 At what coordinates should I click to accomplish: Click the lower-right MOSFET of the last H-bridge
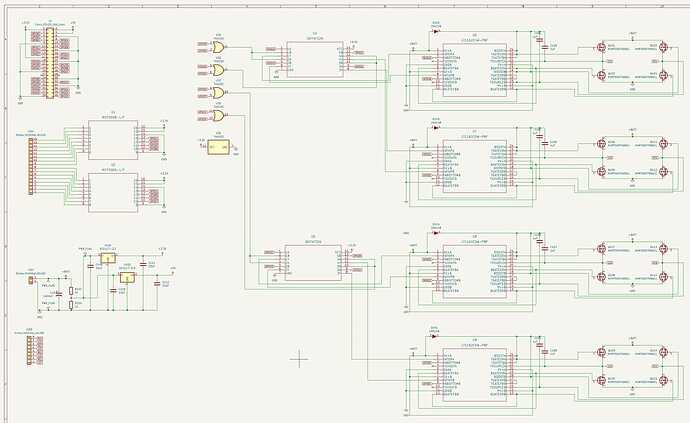(x=664, y=380)
